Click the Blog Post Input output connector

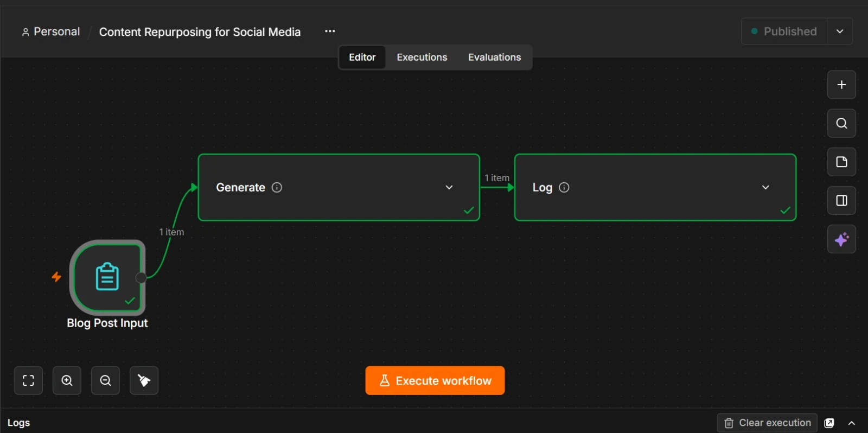pyautogui.click(x=141, y=278)
